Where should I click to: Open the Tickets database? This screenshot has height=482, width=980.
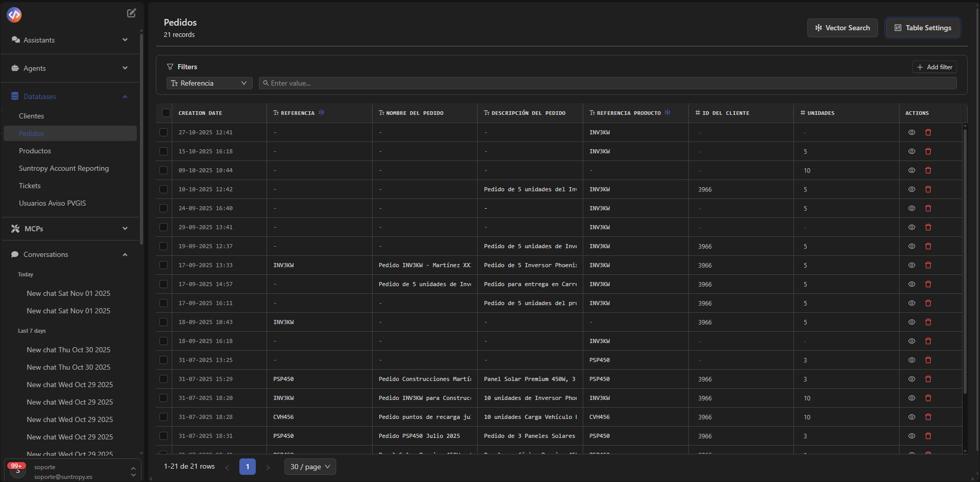[x=70, y=186]
